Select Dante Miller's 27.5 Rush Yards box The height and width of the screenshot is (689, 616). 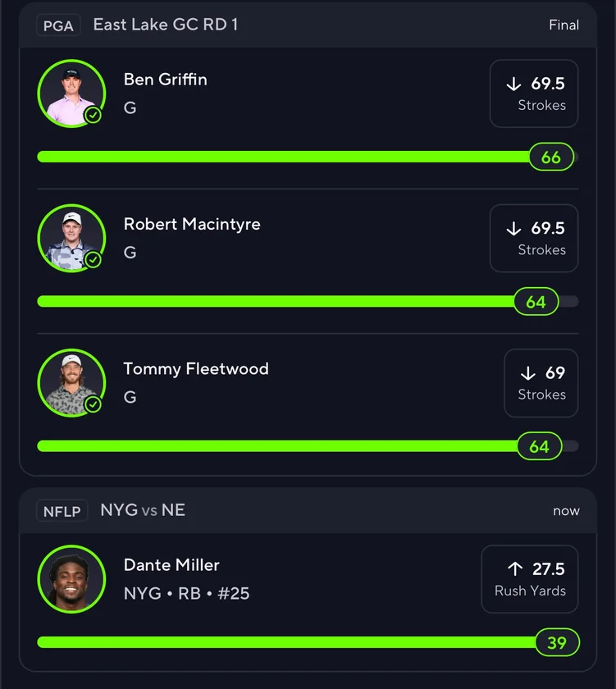(x=530, y=579)
